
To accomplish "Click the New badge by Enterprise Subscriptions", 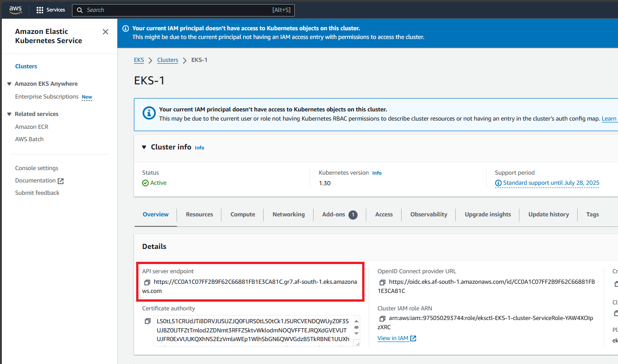I will click(x=87, y=97).
